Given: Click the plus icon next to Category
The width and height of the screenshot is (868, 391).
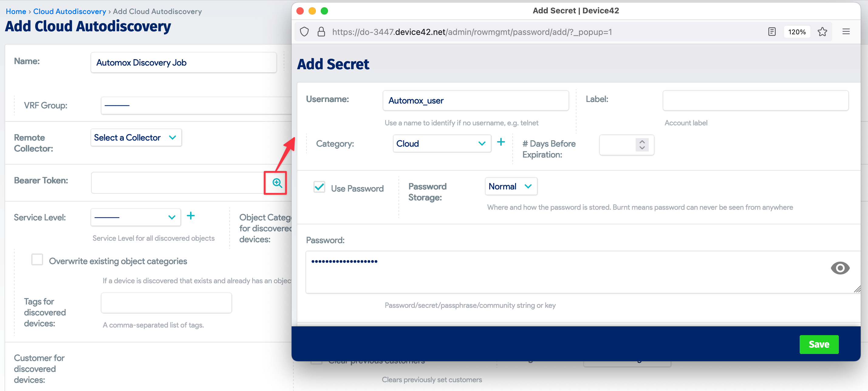Looking at the screenshot, I should click(501, 142).
